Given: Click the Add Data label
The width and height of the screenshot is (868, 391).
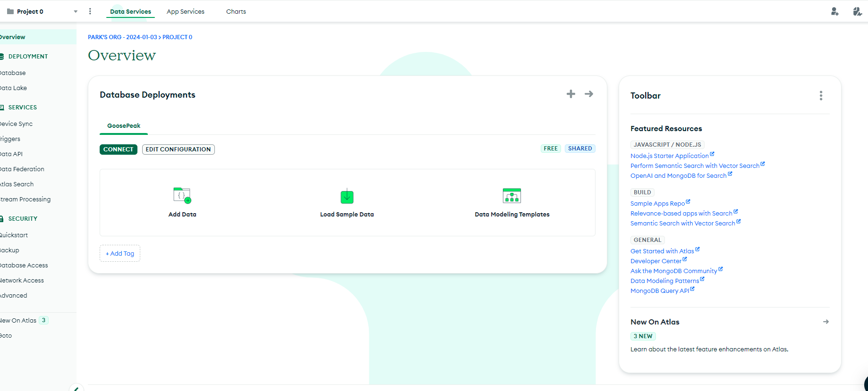Looking at the screenshot, I should (182, 214).
